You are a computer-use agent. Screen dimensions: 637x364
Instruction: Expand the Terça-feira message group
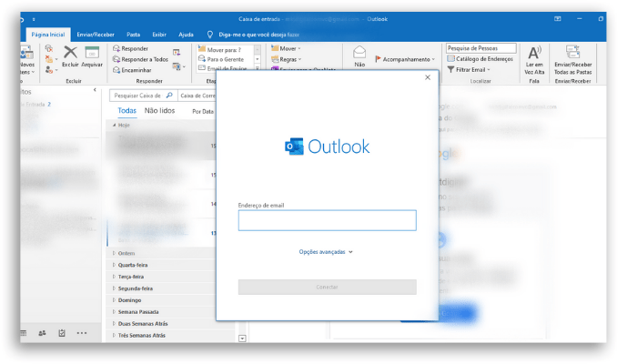coord(114,277)
